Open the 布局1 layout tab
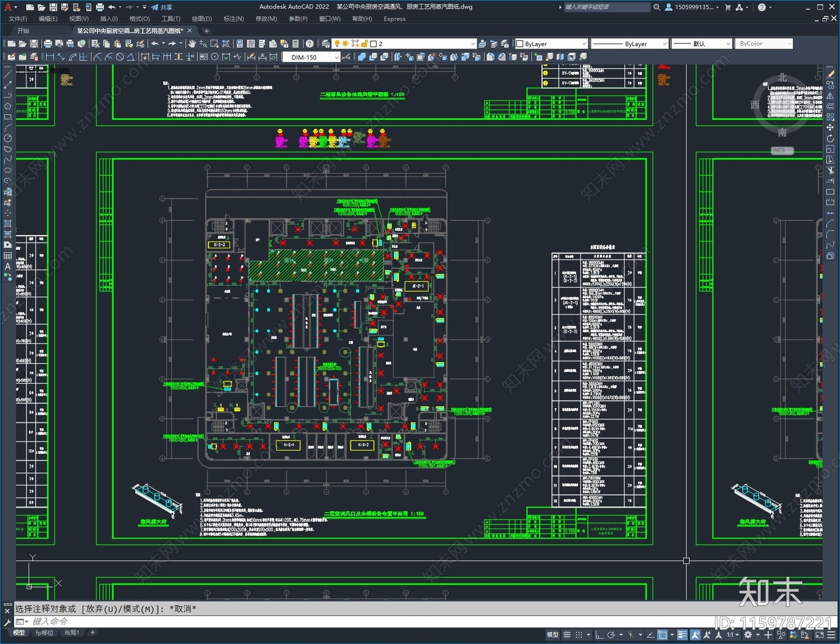 coord(71,633)
